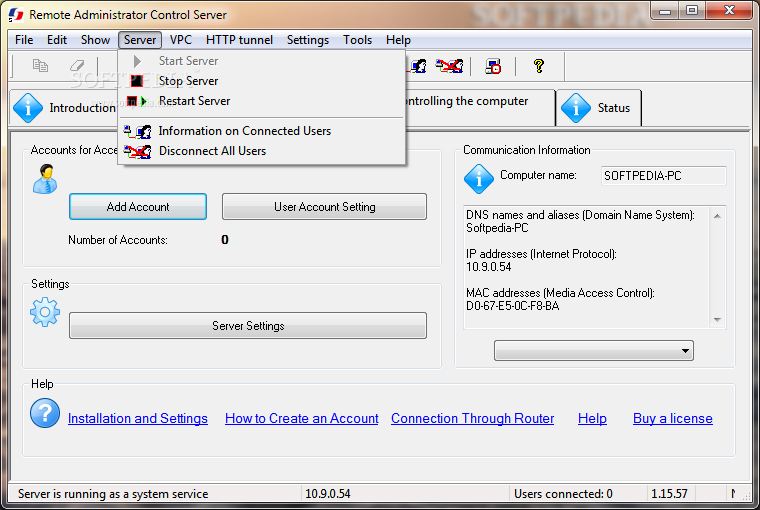Open the Edit menu
The height and width of the screenshot is (510, 760).
pyautogui.click(x=57, y=40)
